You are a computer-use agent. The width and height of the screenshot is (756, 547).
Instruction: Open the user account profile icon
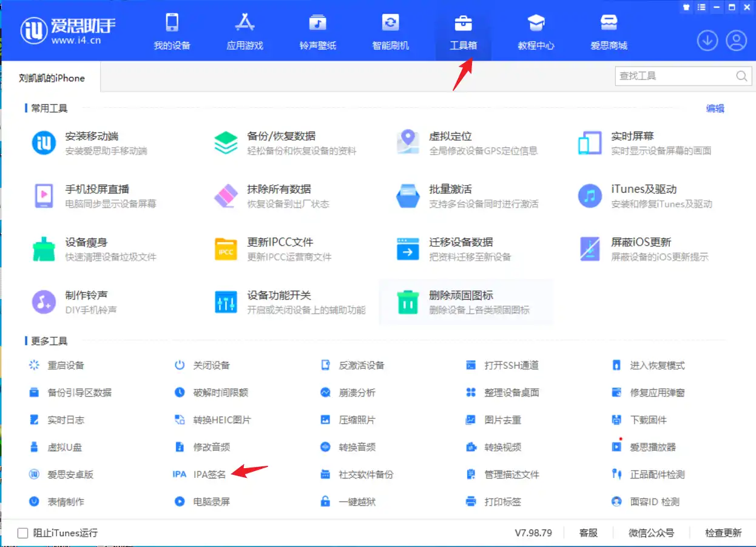[736, 41]
